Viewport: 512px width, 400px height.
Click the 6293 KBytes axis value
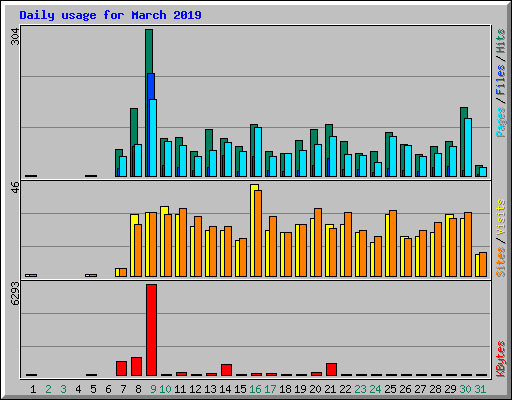[x=15, y=294]
